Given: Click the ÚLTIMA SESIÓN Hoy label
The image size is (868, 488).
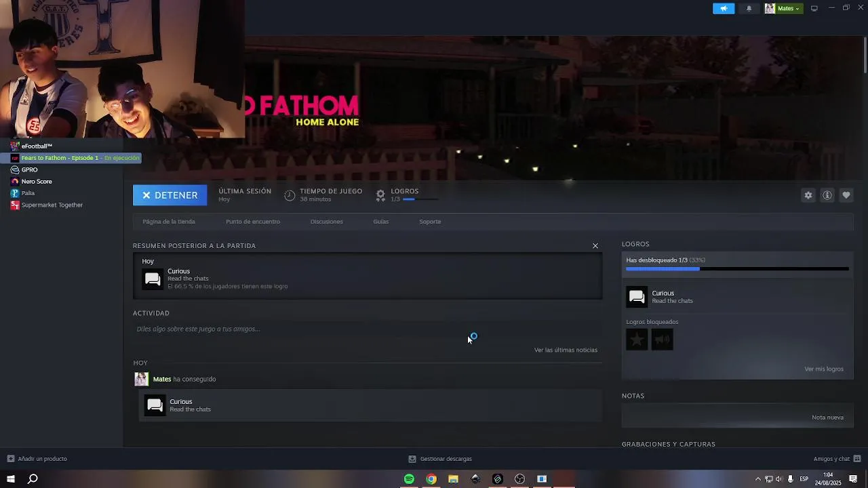Looking at the screenshot, I should coord(245,195).
